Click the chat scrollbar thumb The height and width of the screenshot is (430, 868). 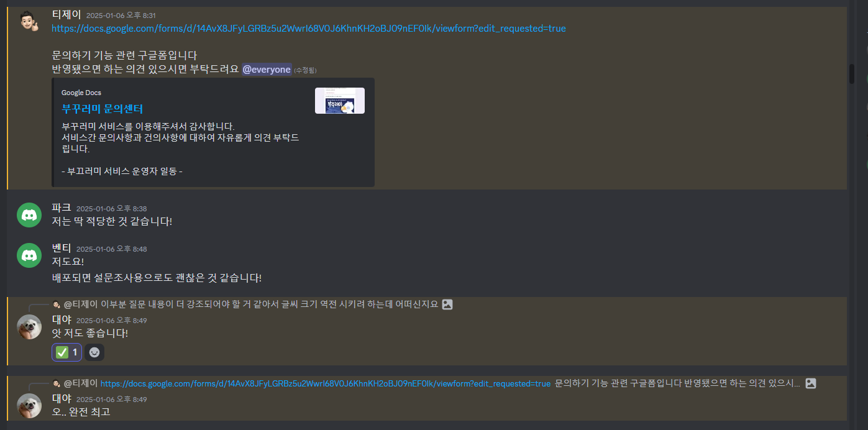click(x=852, y=73)
